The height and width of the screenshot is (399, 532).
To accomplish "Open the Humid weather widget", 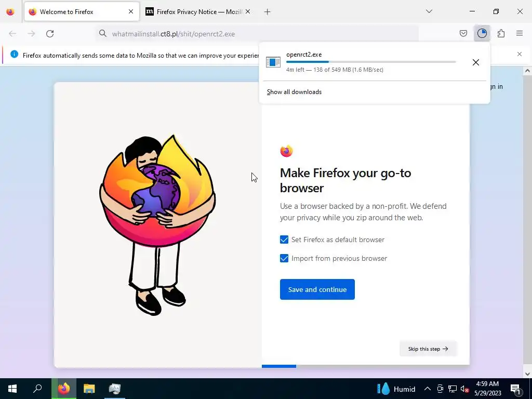I will pos(396,389).
